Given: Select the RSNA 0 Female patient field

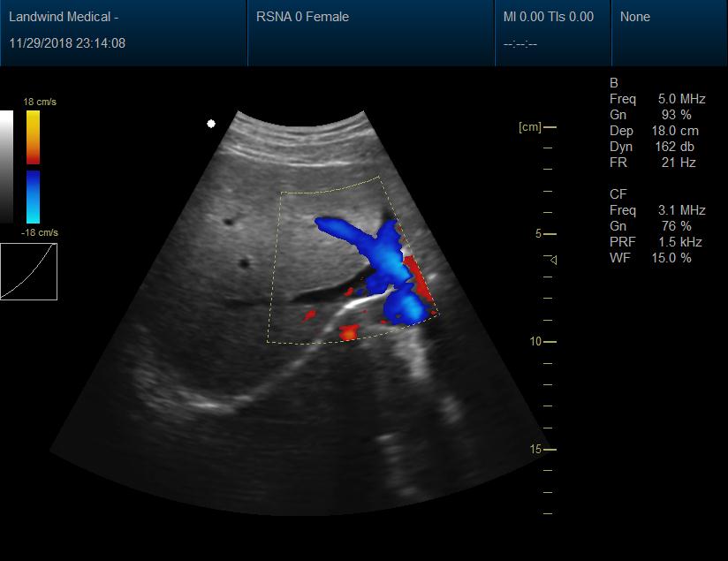Looking at the screenshot, I should (x=302, y=17).
